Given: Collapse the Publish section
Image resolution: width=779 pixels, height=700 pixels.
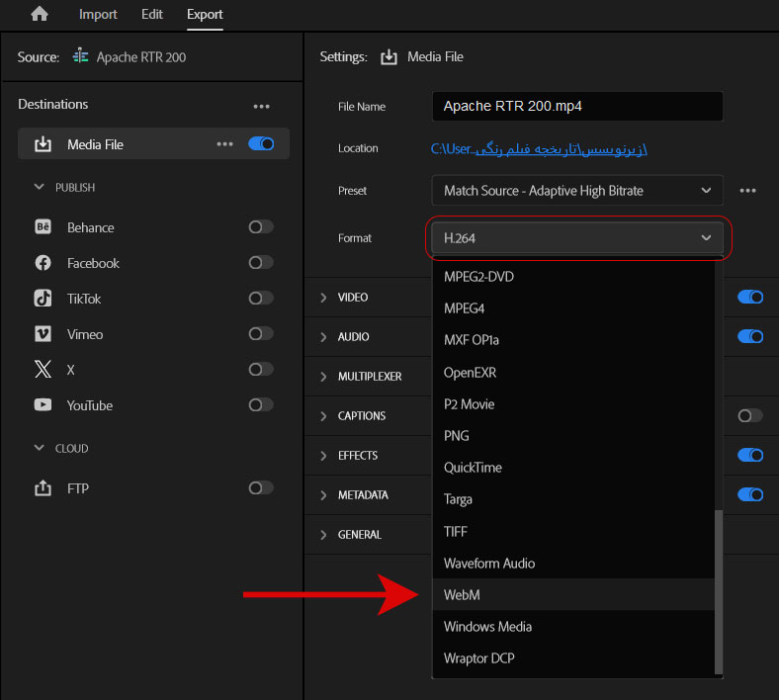Looking at the screenshot, I should tap(39, 187).
